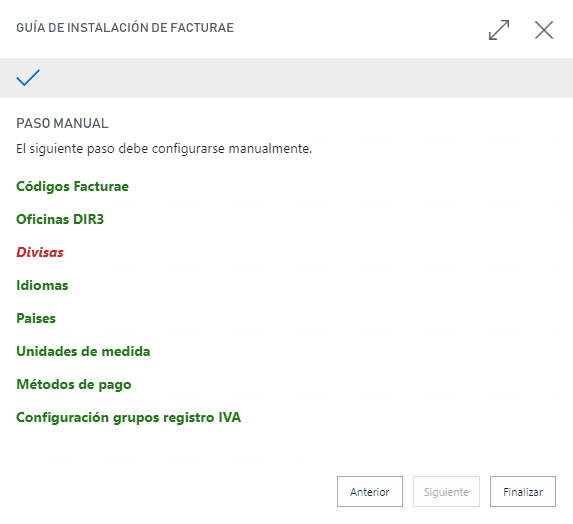
Task: Open Configuración grupos registro IVA link
Action: pyautogui.click(x=129, y=418)
